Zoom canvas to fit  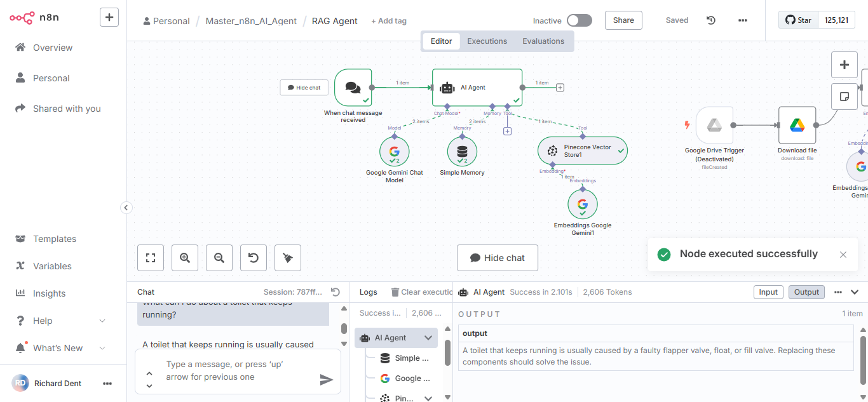[x=151, y=258]
